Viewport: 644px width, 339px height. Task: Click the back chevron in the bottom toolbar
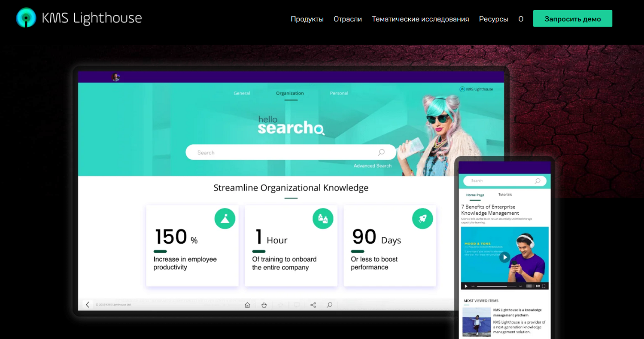point(88,305)
